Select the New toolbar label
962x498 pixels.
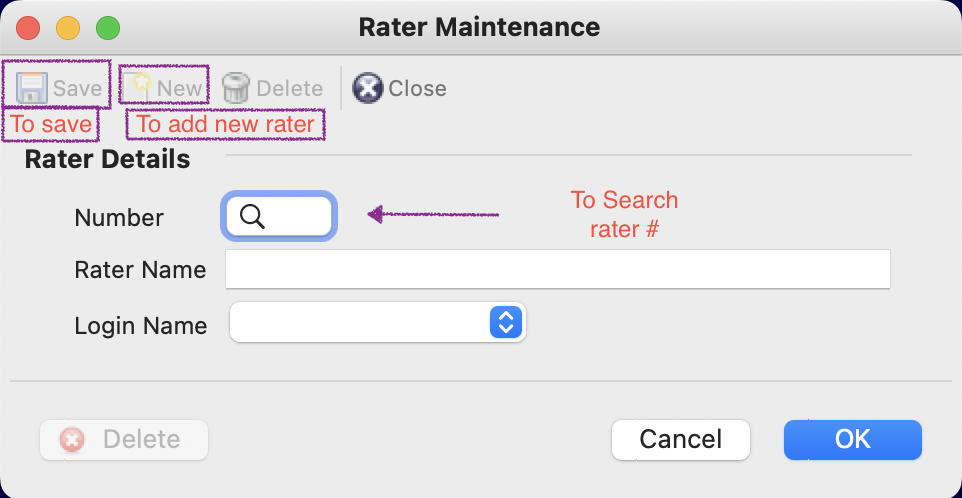coord(179,88)
